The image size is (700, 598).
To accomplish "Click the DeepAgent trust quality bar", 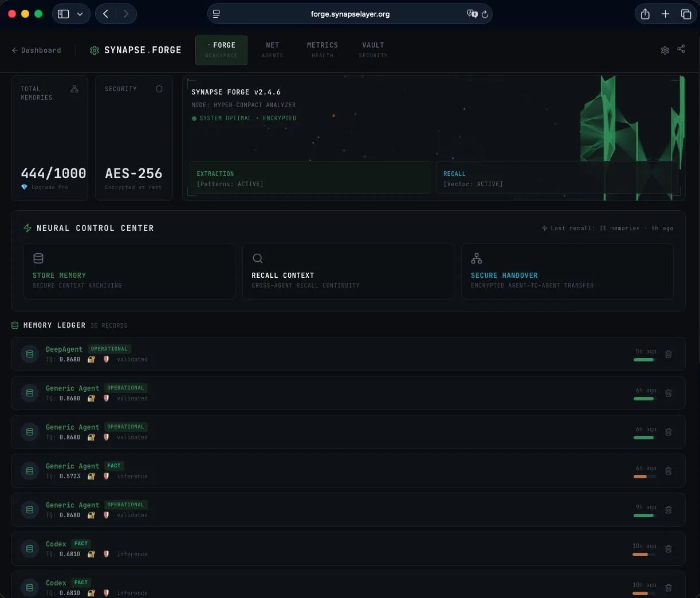I will click(x=645, y=360).
